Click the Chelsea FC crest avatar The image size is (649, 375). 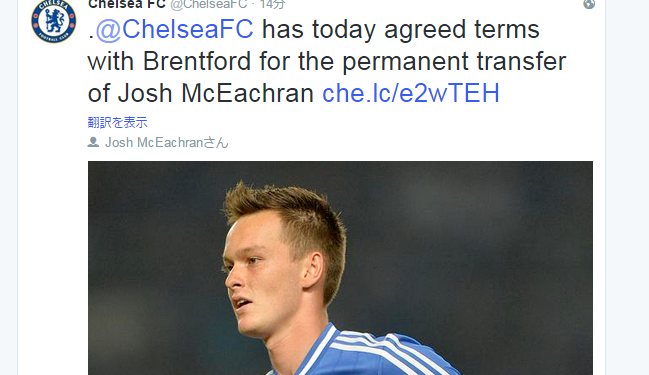[54, 21]
